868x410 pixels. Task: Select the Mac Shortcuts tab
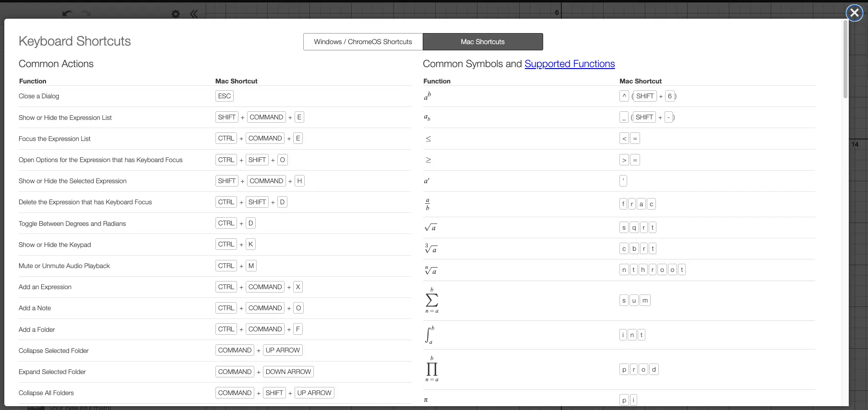coord(482,42)
